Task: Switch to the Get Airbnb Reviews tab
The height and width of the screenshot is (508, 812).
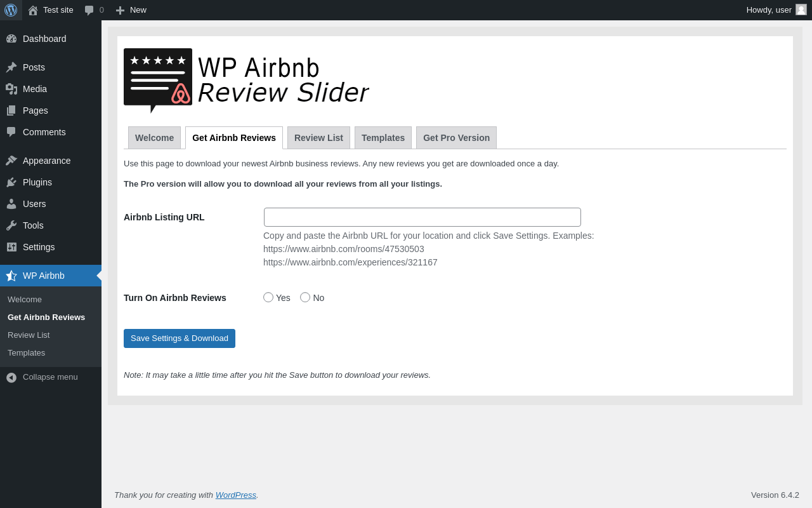Action: click(x=234, y=138)
